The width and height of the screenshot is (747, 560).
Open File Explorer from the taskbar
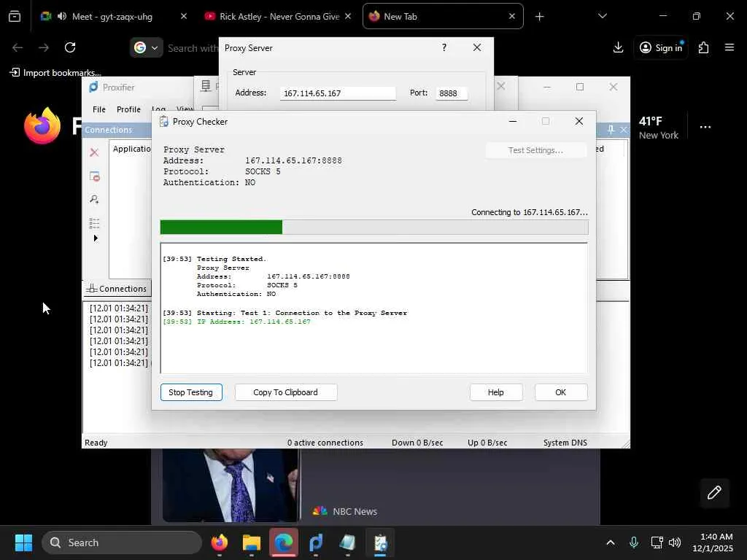click(252, 542)
